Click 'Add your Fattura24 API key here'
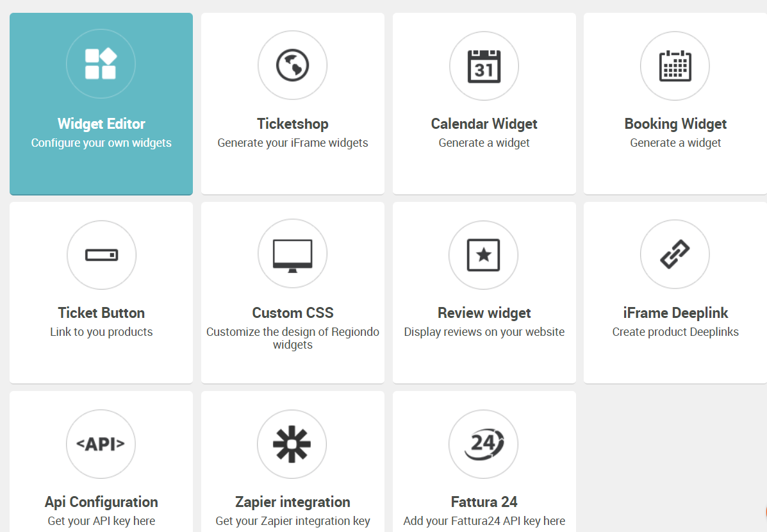Screen dimensions: 767x532 pos(484,520)
